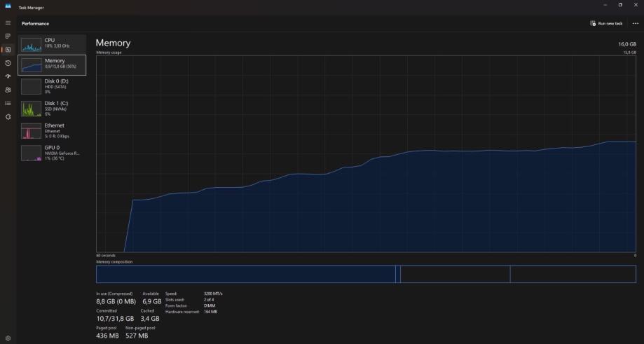Click the Performance page heading
The image size is (644, 344).
(x=35, y=23)
